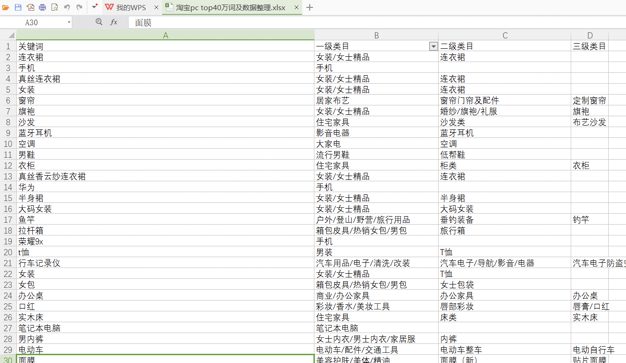This screenshot has height=363, width=626.
Task: Click the cell 华为
Action: (x=165, y=187)
